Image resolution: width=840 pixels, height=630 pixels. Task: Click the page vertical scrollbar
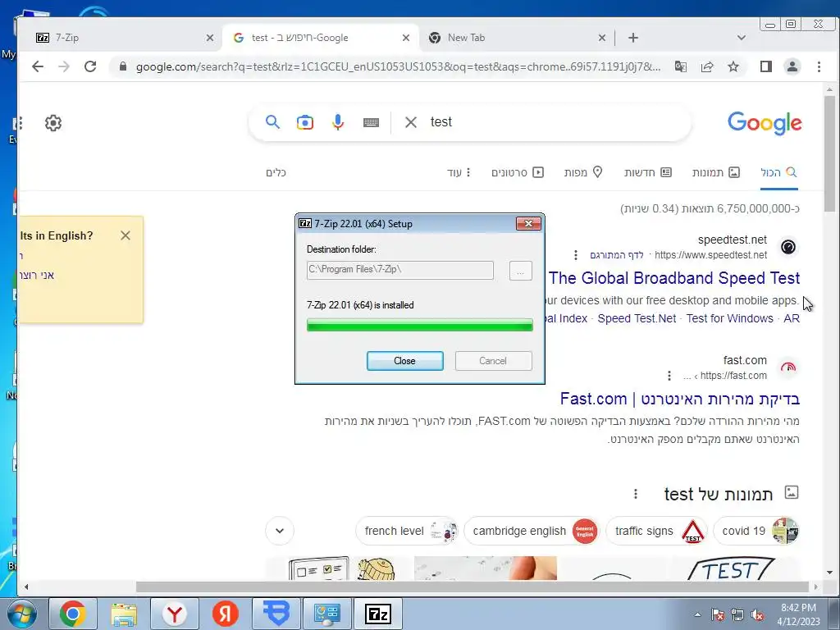point(829,153)
